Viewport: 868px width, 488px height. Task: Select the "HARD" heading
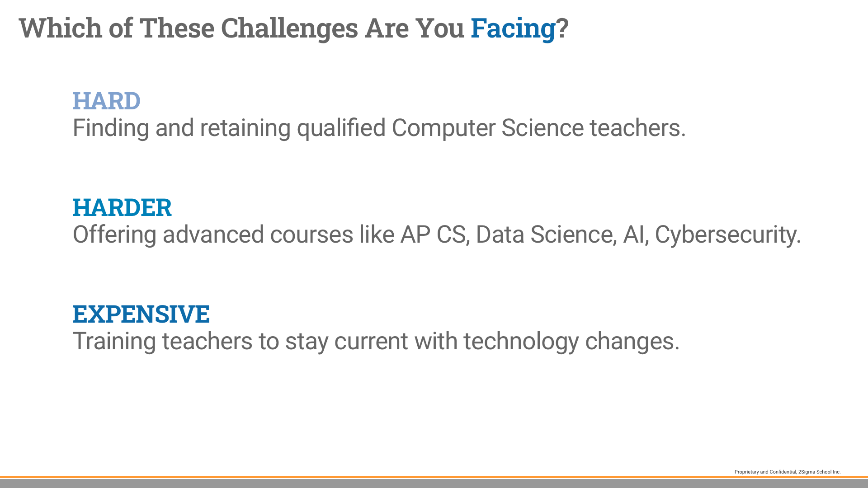click(106, 100)
